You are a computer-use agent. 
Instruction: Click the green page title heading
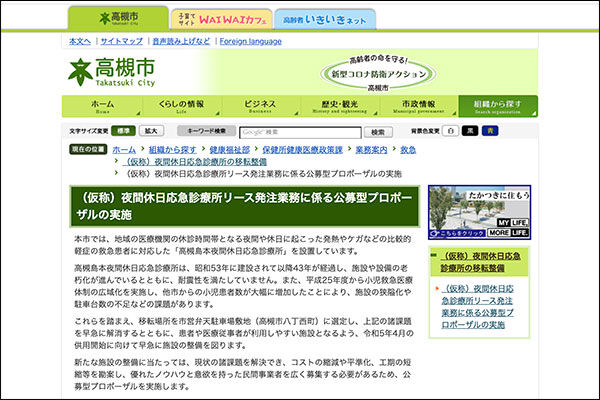pos(245,206)
